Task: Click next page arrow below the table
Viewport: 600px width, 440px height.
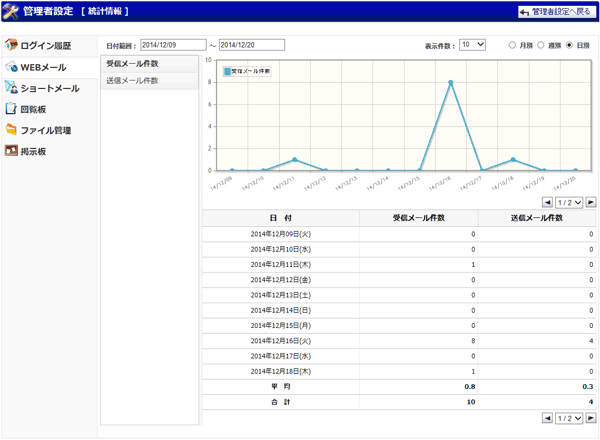Action: point(591,418)
